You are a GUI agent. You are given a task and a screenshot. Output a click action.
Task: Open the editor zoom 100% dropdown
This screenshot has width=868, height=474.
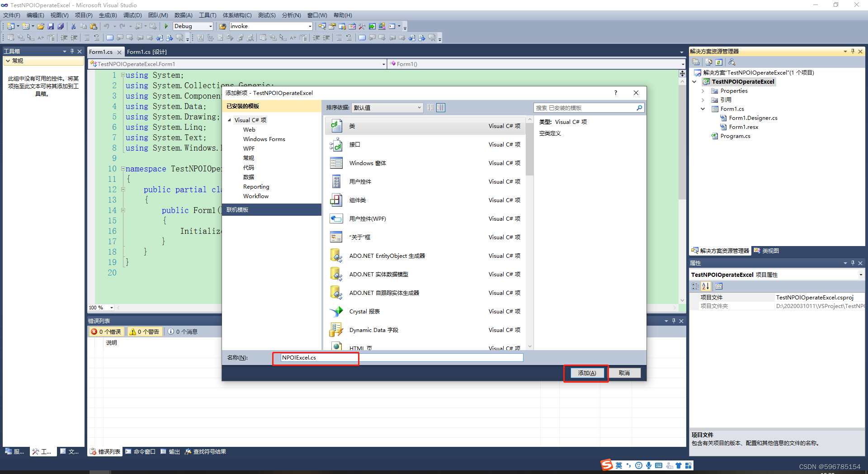coord(112,308)
